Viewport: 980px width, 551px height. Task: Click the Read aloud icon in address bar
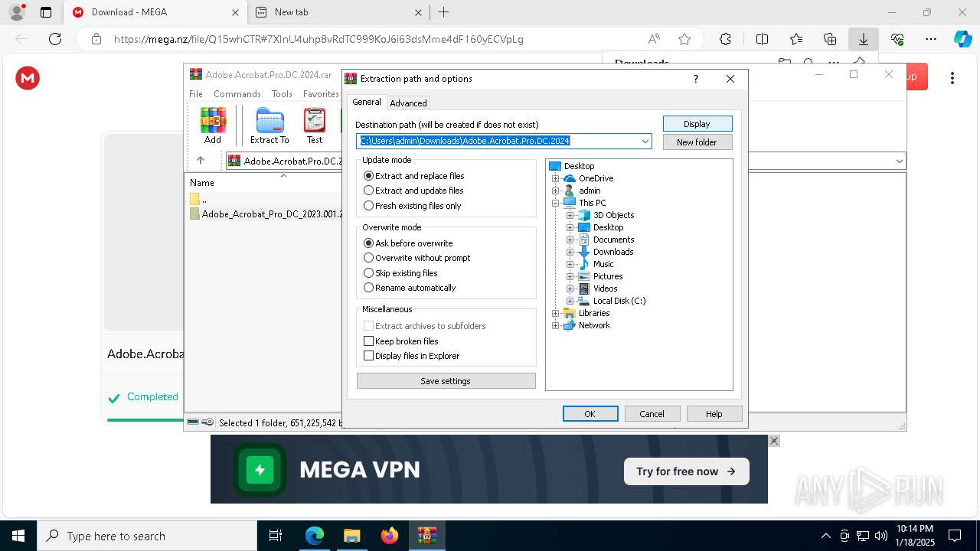[654, 39]
